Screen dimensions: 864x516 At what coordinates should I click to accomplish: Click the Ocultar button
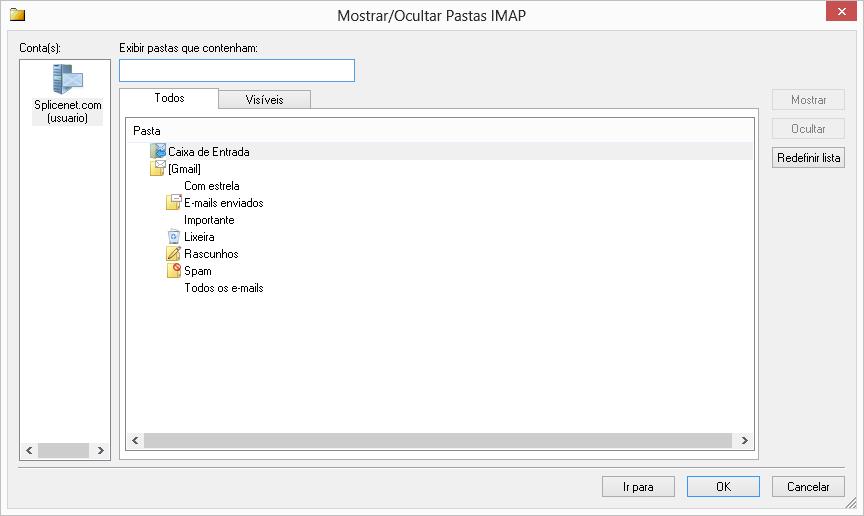808,128
